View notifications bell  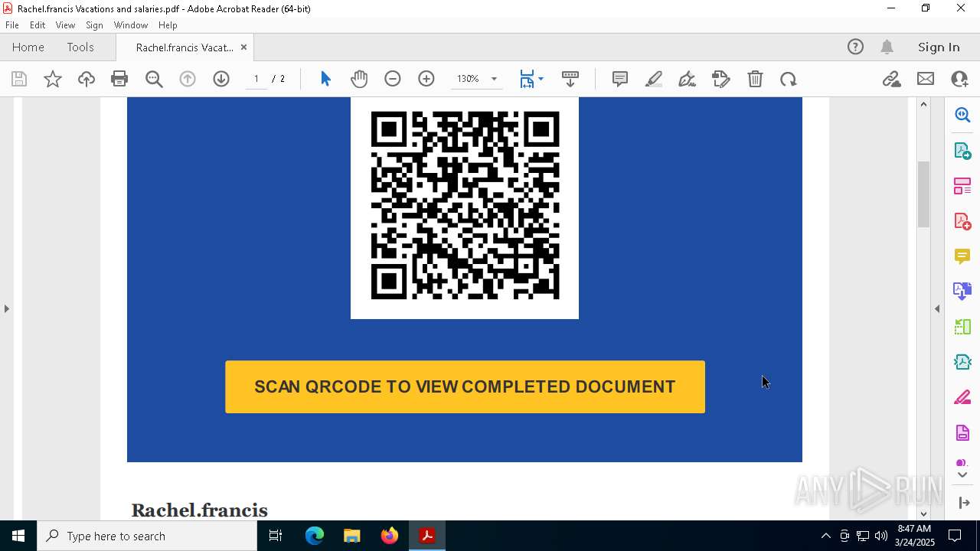[887, 47]
